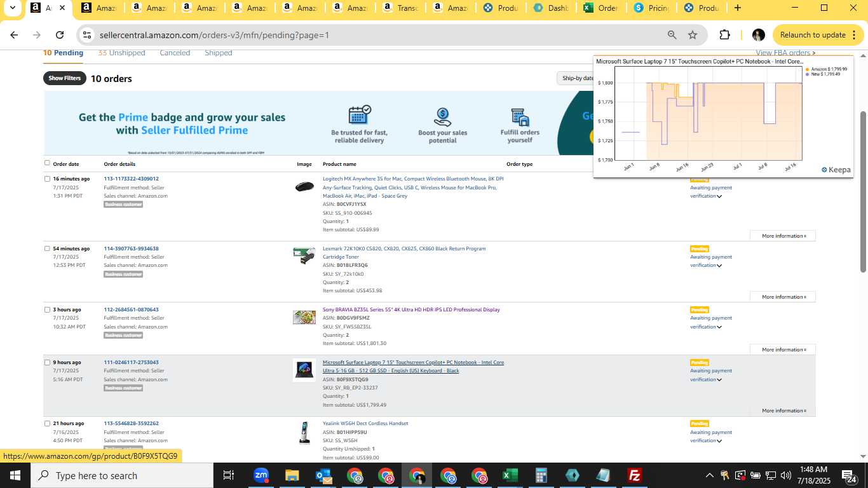Open the Logitech MX Anywhere 3S product link
Image resolution: width=868 pixels, height=488 pixels.
click(413, 187)
